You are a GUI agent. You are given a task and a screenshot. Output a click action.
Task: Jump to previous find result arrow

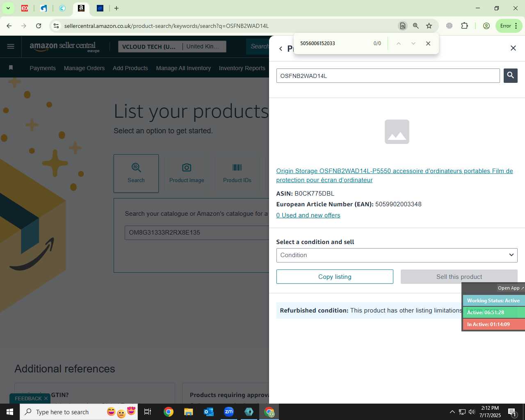398,43
